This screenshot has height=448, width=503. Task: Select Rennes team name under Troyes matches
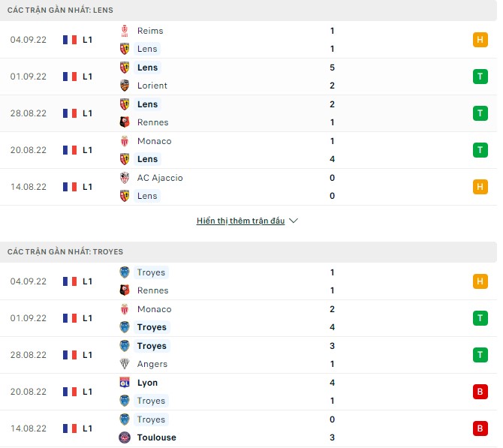(152, 290)
